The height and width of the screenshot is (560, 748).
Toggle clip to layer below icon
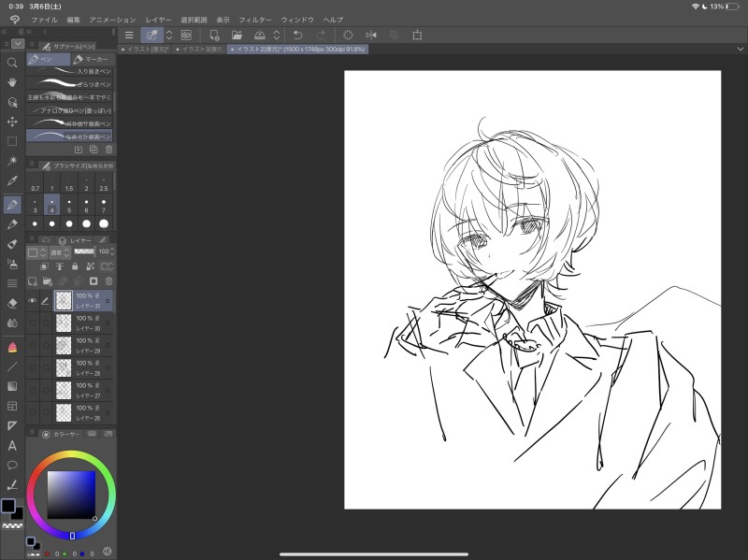pyautogui.click(x=44, y=266)
